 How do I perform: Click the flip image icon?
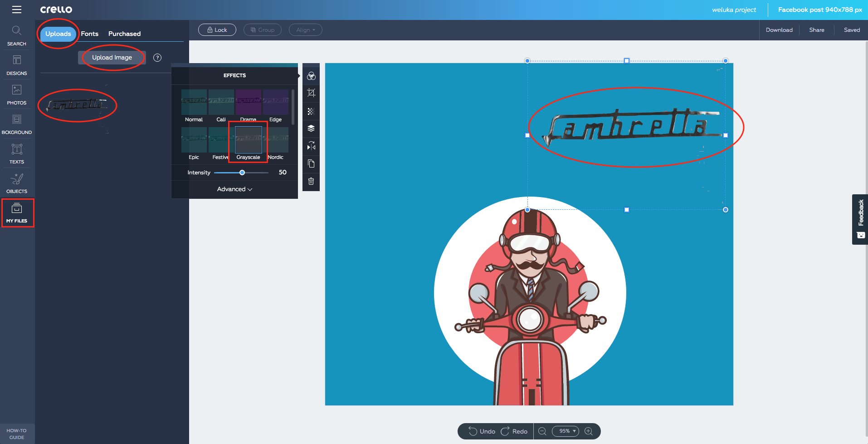pos(311,146)
